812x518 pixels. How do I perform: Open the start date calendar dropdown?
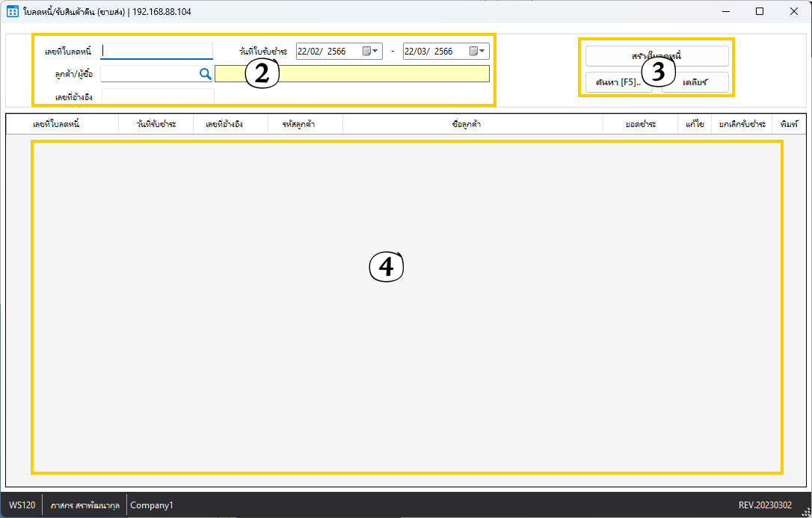click(x=372, y=52)
